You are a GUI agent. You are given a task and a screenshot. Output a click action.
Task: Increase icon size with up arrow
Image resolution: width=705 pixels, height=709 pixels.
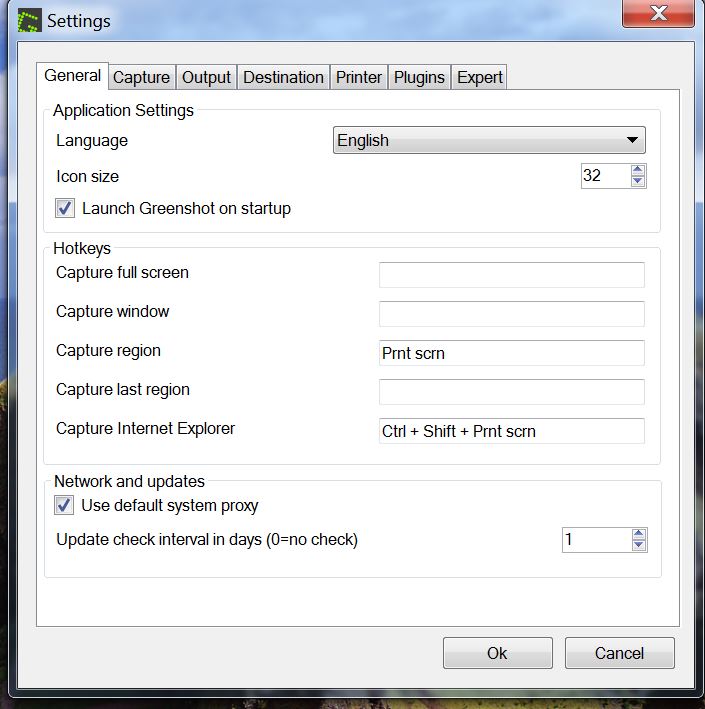point(638,170)
